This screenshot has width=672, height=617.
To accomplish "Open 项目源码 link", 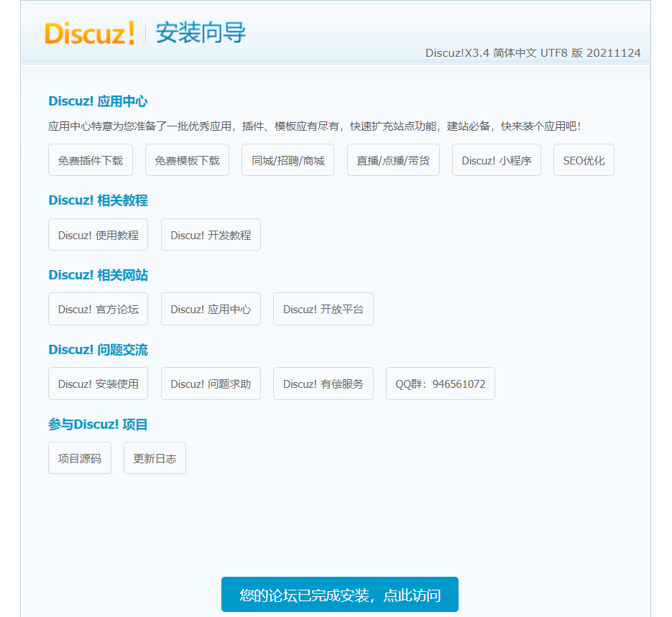I will tap(80, 458).
